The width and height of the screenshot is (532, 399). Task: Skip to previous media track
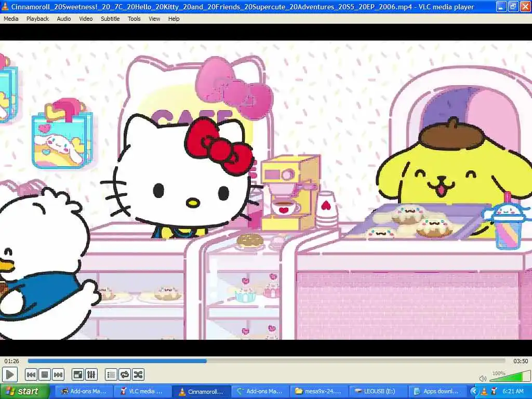[31, 375]
